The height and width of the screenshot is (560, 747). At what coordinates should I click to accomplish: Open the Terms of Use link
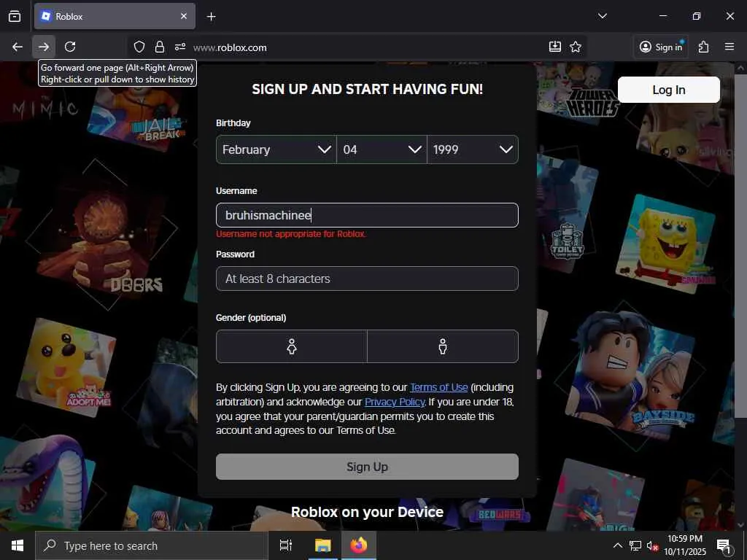(438, 387)
